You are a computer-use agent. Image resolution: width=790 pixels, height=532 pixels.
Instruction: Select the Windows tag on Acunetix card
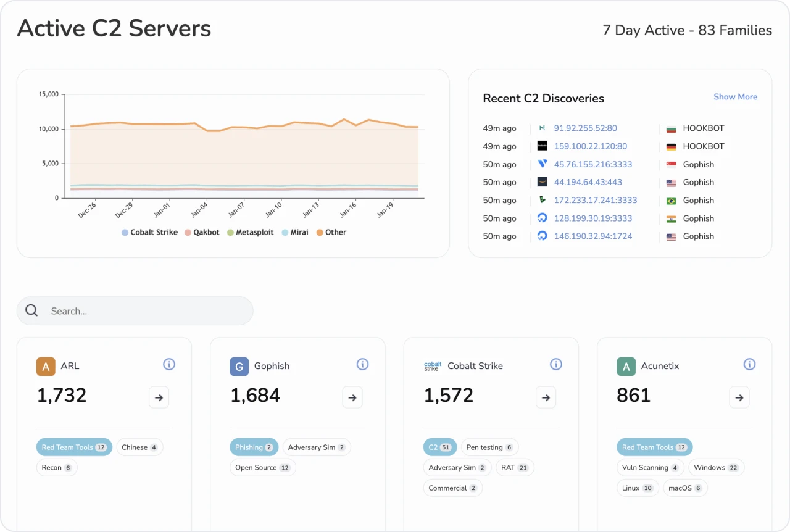(716, 468)
